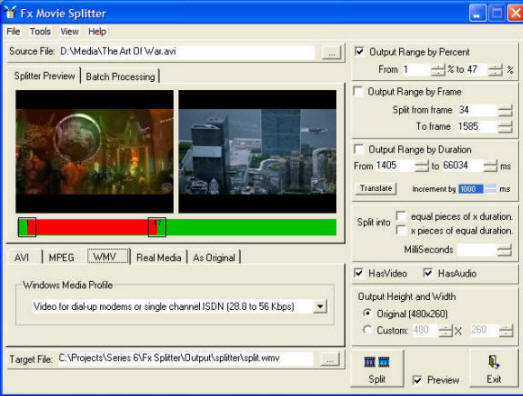Disable Output Range by Percent checkbox

tap(359, 52)
